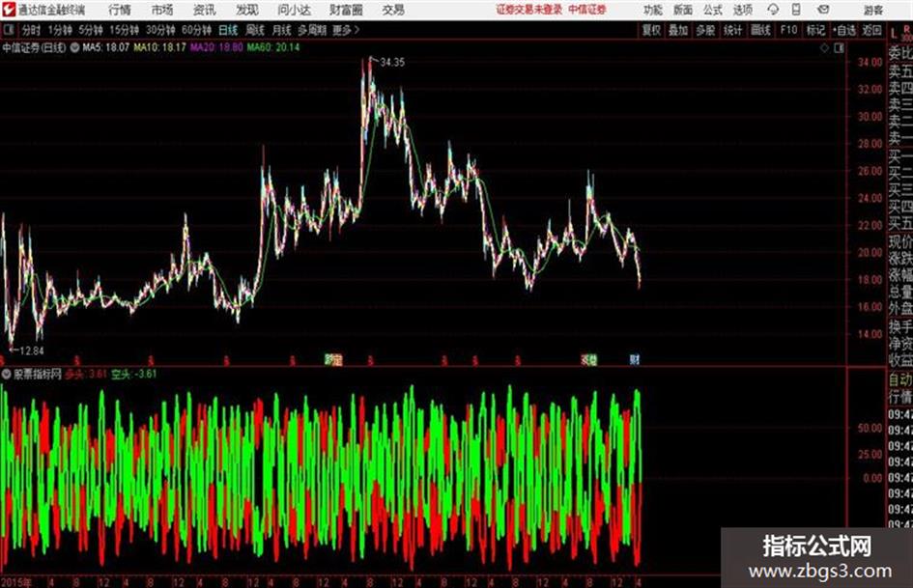
Task: Click the 多股 multi-stock button
Action: [x=705, y=30]
